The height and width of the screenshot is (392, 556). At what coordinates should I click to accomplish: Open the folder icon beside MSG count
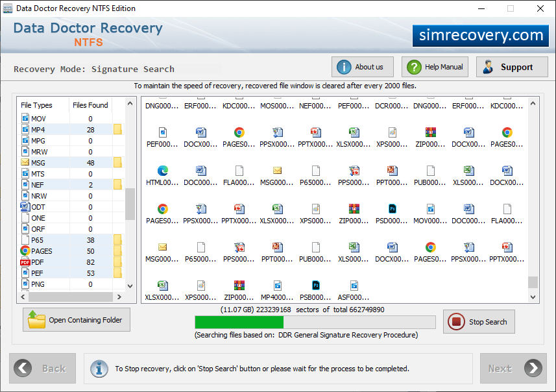click(x=117, y=162)
